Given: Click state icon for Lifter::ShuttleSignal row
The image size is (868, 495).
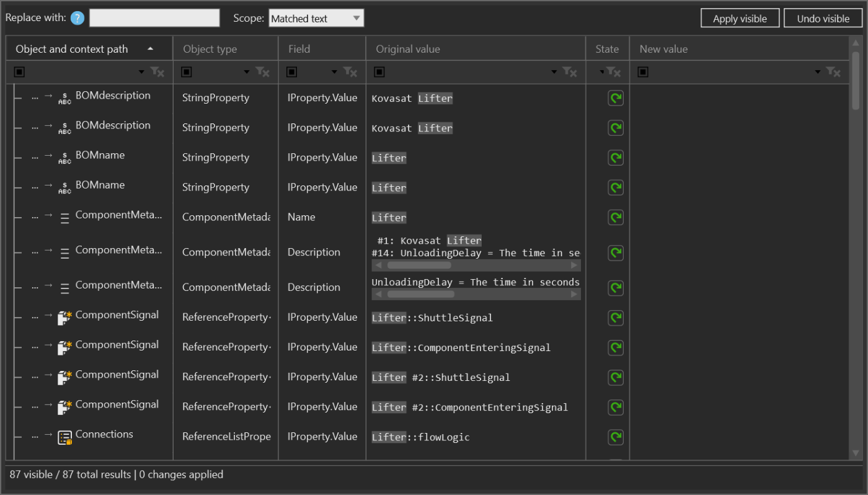Looking at the screenshot, I should coord(616,318).
